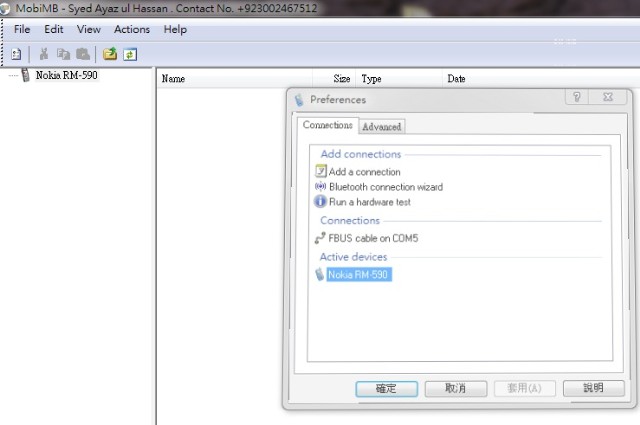Select Nokia RM-590 in the left tree
This screenshot has height=425, width=640.
click(67, 75)
